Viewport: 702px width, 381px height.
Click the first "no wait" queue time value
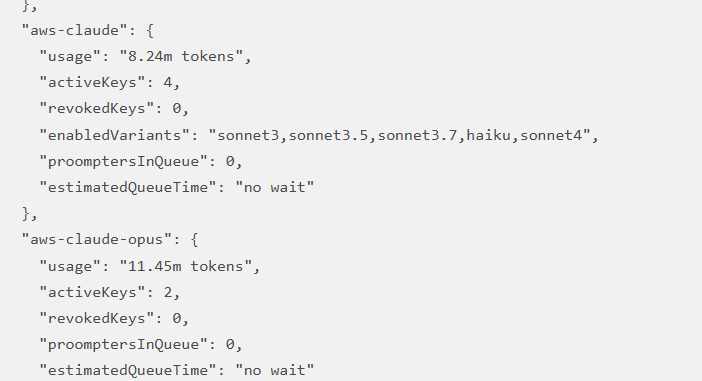pos(274,188)
